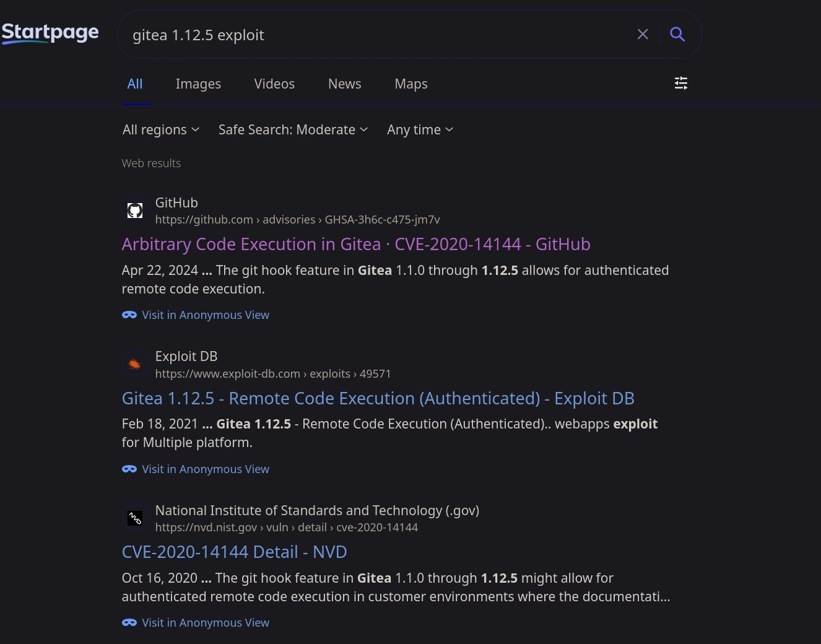Visit NVD result in Anonymous View

pos(206,622)
